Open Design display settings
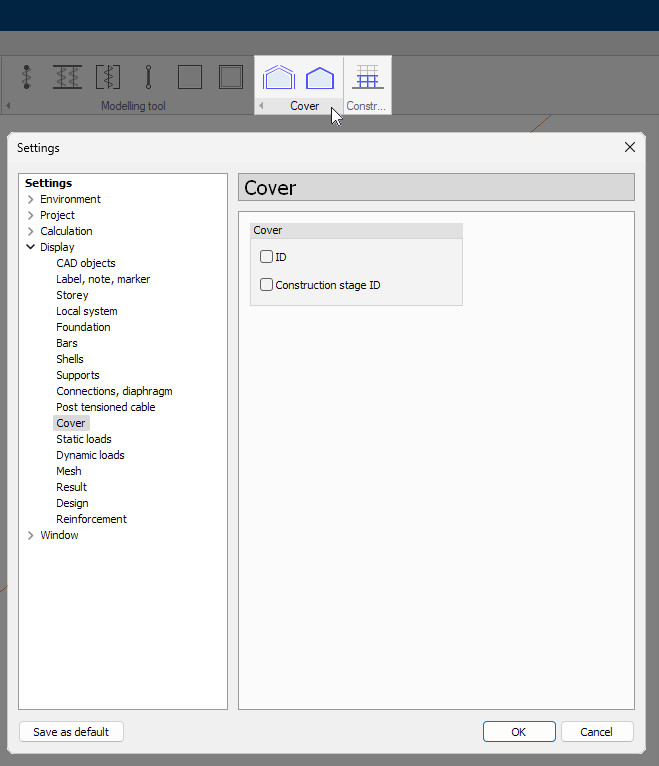 72,503
